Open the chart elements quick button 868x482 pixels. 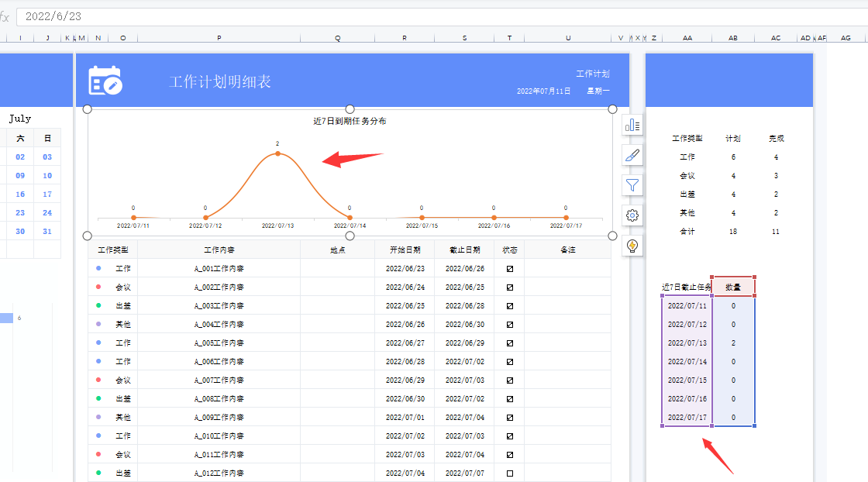tap(632, 126)
